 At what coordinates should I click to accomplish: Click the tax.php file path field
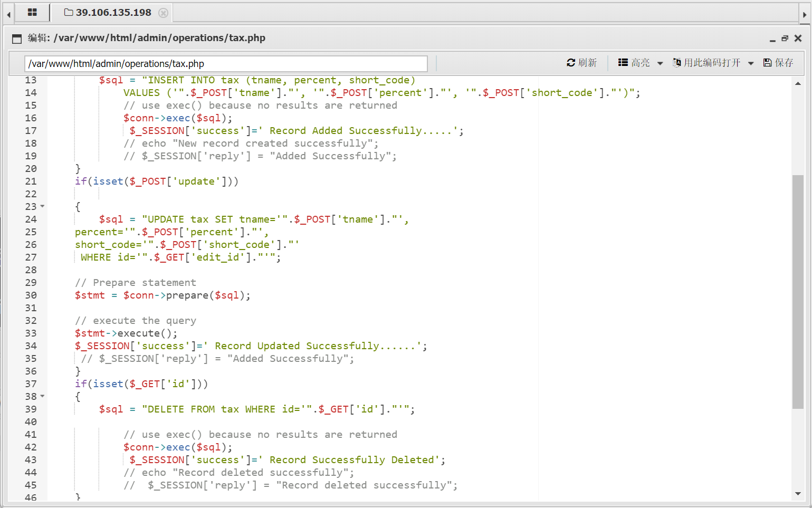226,64
